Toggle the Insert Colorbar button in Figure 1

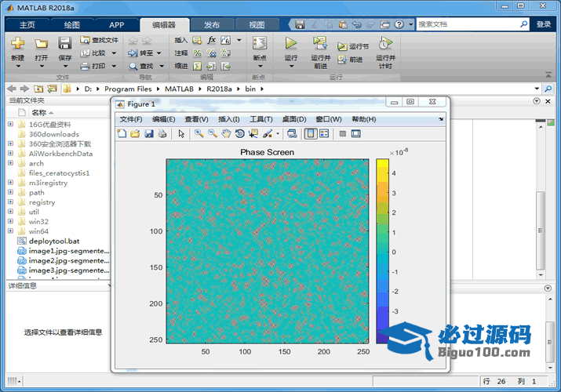[x=311, y=133]
